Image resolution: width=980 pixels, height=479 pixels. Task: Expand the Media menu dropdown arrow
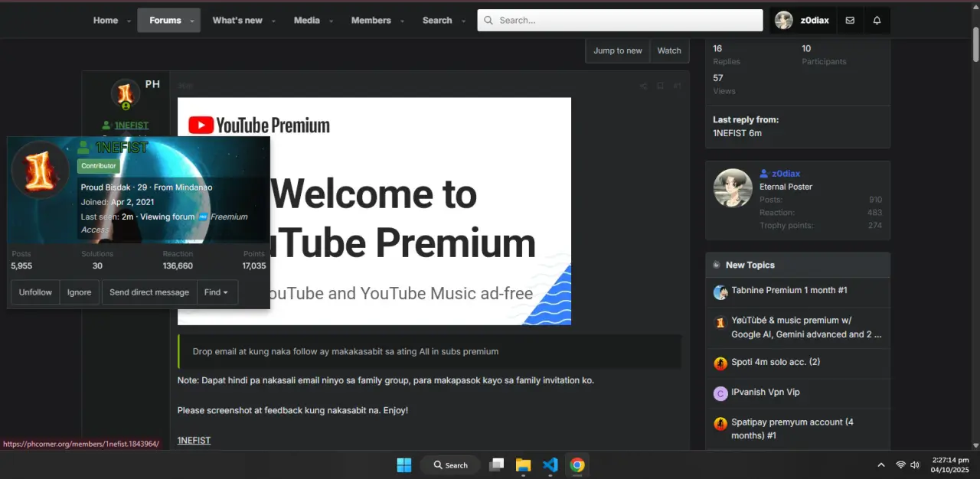[x=332, y=21]
